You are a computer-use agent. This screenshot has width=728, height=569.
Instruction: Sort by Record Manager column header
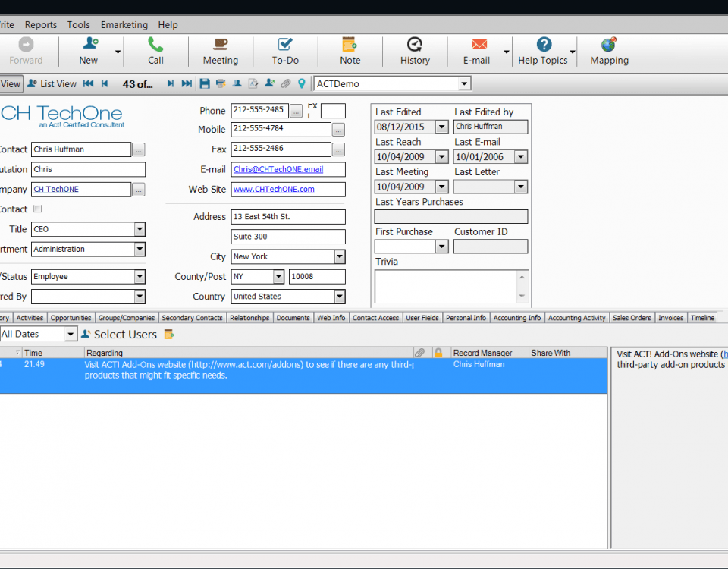point(489,353)
